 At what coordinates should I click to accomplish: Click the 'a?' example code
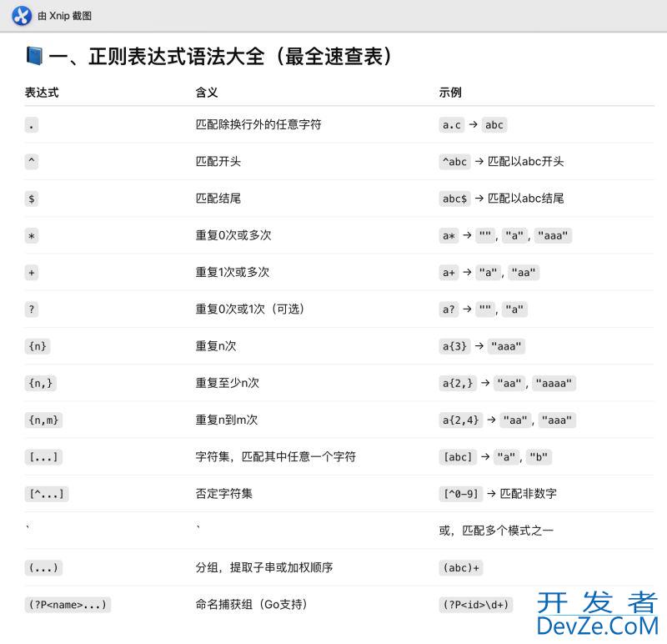pos(449,309)
